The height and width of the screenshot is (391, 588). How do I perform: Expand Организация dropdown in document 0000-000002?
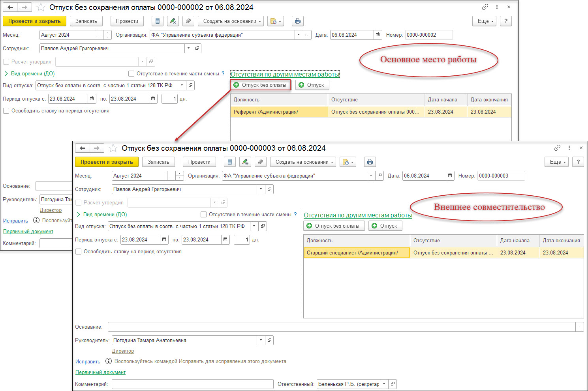click(x=299, y=35)
